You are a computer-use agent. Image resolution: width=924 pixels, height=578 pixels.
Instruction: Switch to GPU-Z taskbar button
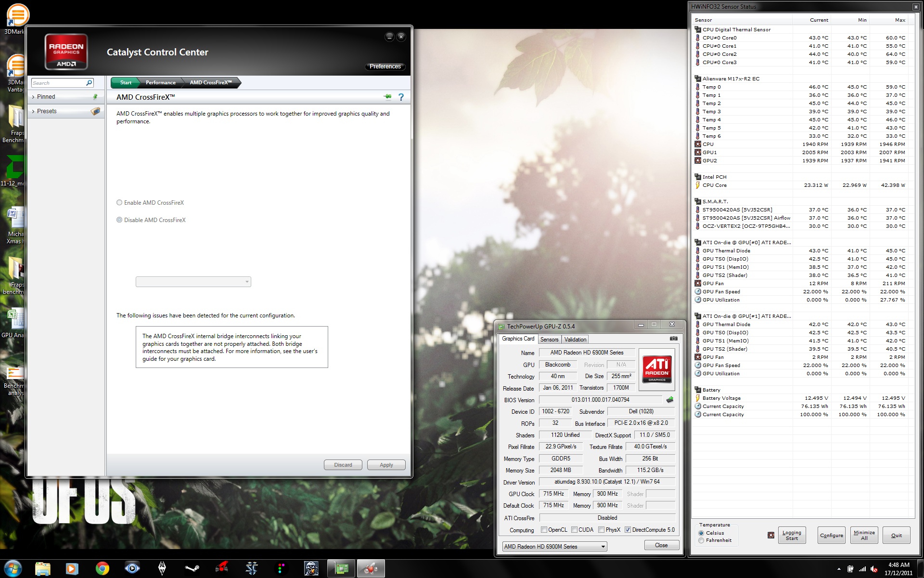341,568
